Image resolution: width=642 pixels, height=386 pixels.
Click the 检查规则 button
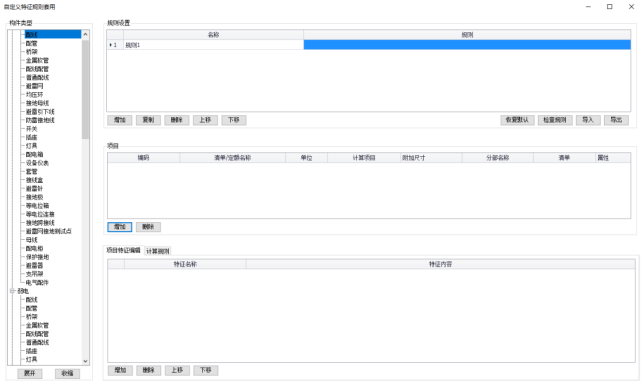(x=555, y=120)
